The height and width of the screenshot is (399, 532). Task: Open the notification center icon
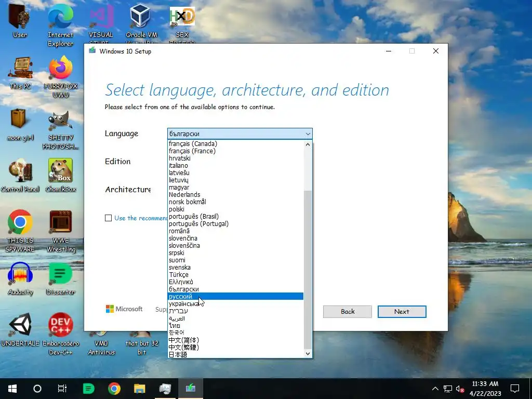(515, 389)
